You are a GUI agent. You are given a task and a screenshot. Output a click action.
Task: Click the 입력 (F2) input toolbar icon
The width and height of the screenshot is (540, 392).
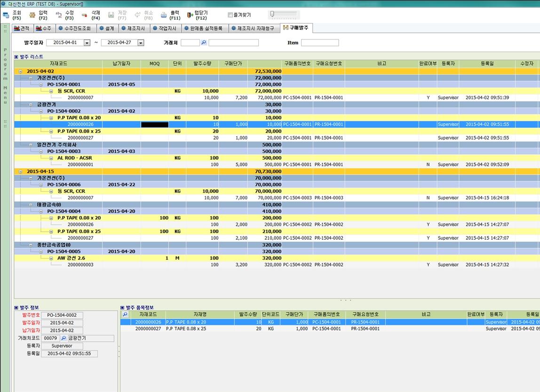pos(32,15)
